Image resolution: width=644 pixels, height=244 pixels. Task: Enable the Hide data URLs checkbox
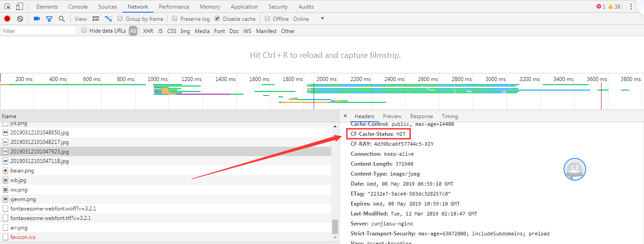84,31
